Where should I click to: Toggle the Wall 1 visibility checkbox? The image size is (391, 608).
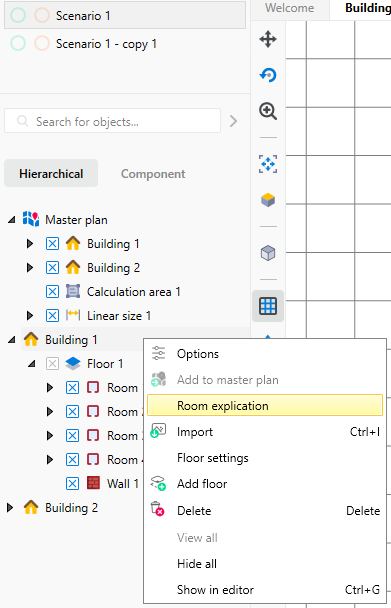point(73,484)
